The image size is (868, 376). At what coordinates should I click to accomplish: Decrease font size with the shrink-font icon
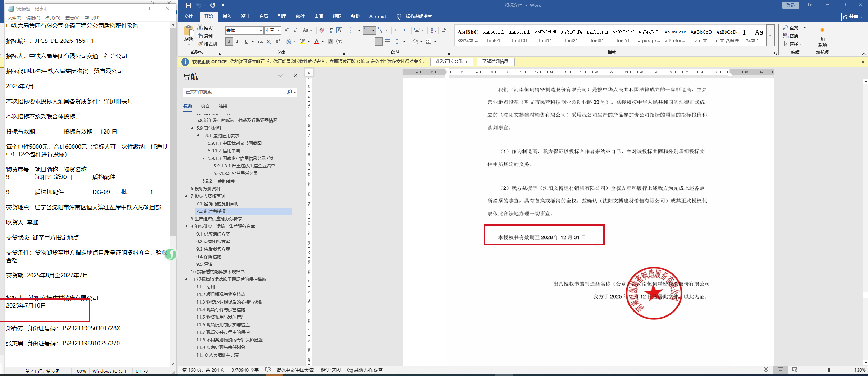pyautogui.click(x=295, y=31)
